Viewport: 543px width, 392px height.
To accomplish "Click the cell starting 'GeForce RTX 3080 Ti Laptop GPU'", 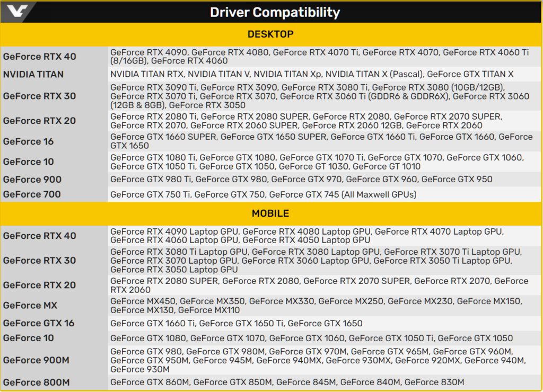I will (x=325, y=261).
